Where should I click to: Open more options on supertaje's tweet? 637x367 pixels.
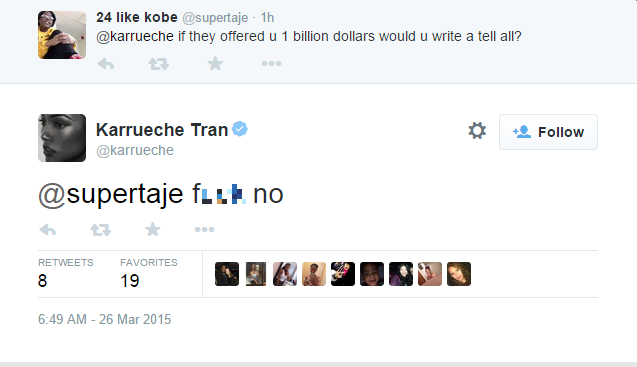click(x=271, y=63)
